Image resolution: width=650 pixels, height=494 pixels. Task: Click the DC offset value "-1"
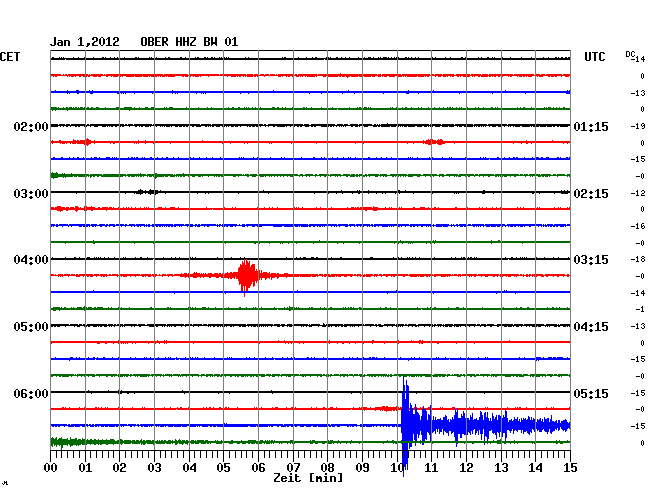coord(640,309)
